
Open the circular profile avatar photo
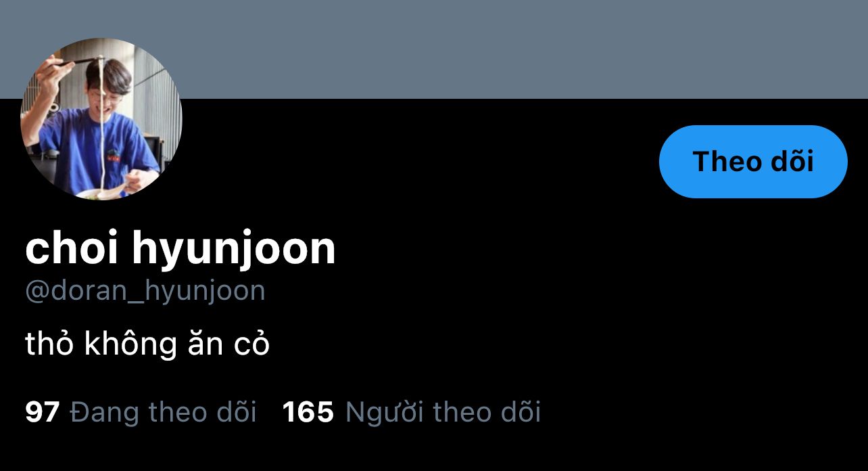(x=101, y=119)
